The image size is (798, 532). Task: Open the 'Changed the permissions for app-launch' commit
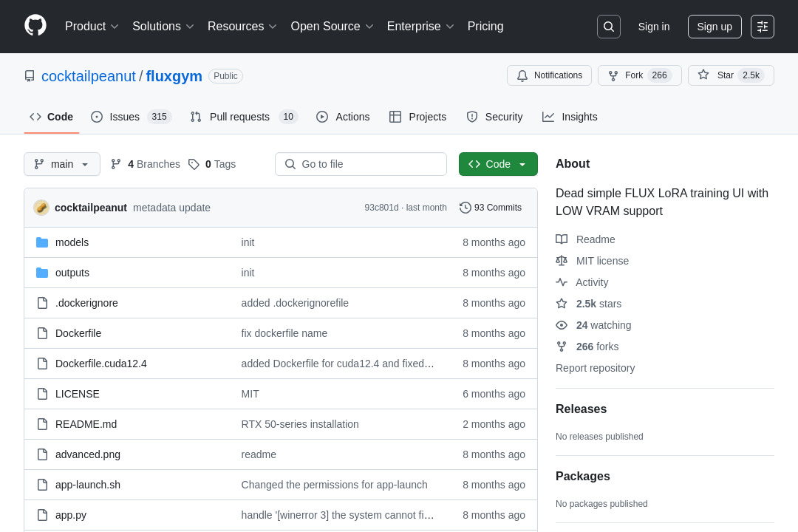(335, 485)
